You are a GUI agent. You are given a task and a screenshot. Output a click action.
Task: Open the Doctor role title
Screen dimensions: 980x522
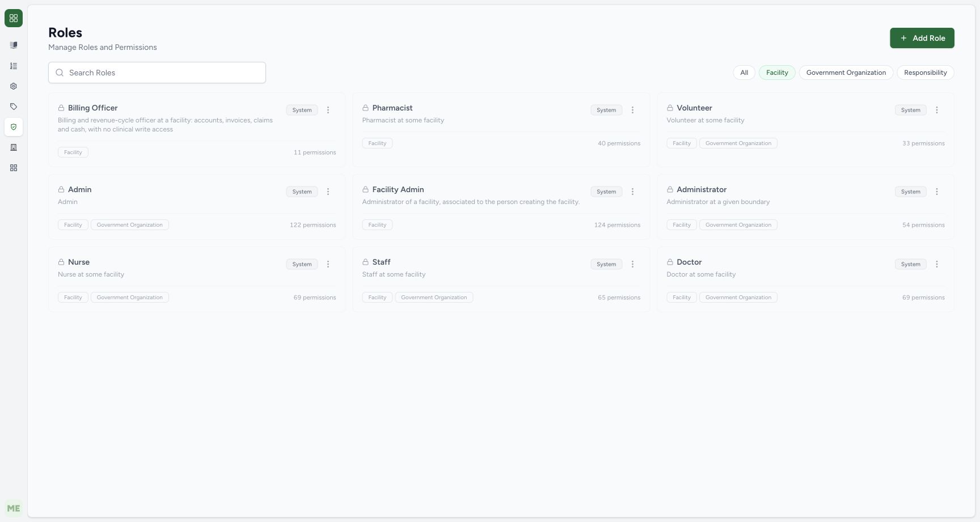coord(689,262)
